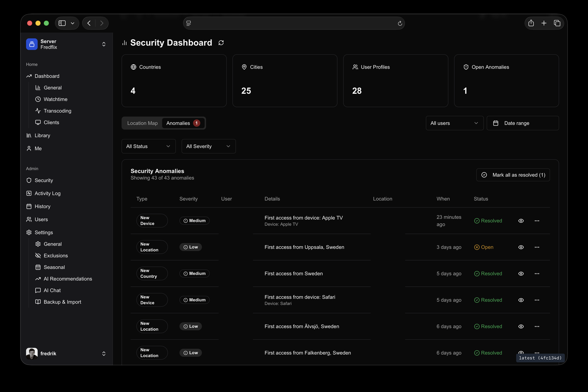The width and height of the screenshot is (588, 392).
Task: Open the Security shield icon under Admin
Action: click(x=29, y=180)
